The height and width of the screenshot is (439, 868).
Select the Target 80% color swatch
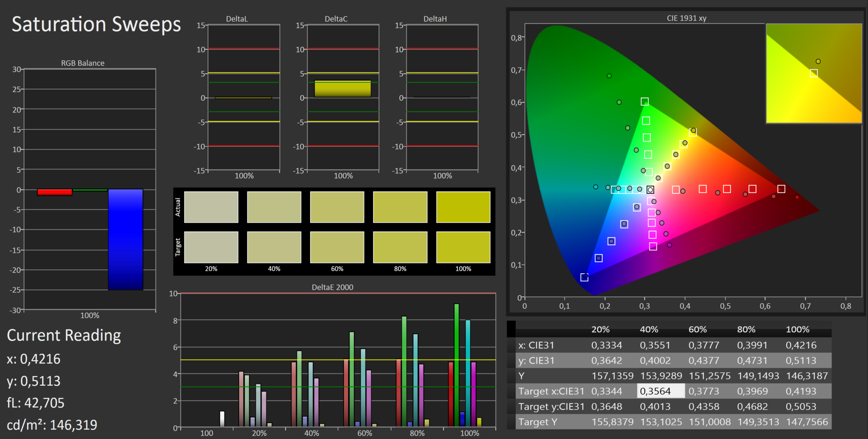click(400, 247)
